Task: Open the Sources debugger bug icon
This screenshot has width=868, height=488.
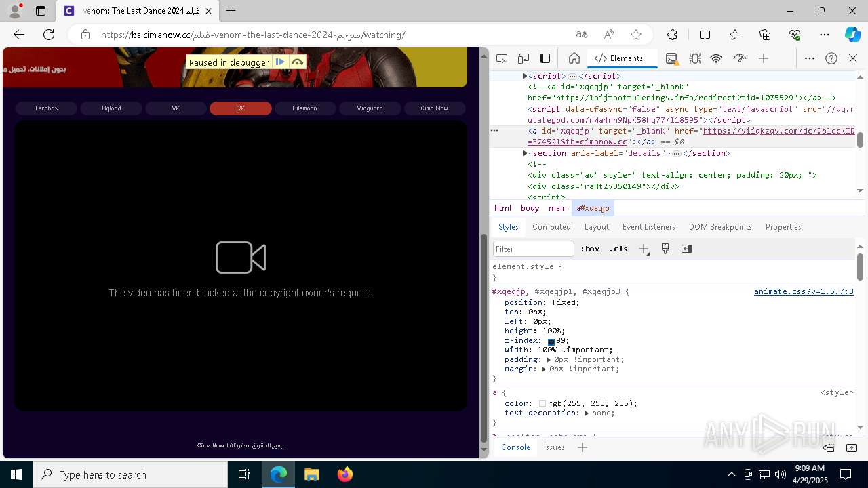Action: [694, 58]
